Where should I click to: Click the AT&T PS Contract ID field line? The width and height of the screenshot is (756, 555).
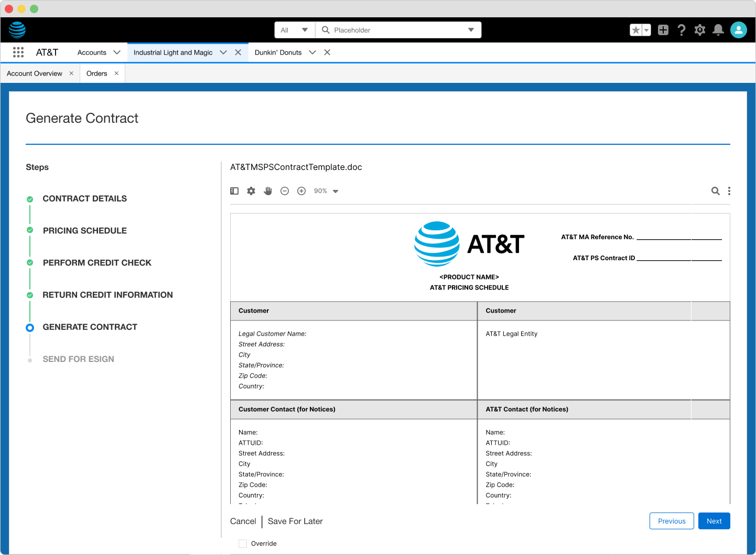tap(679, 260)
